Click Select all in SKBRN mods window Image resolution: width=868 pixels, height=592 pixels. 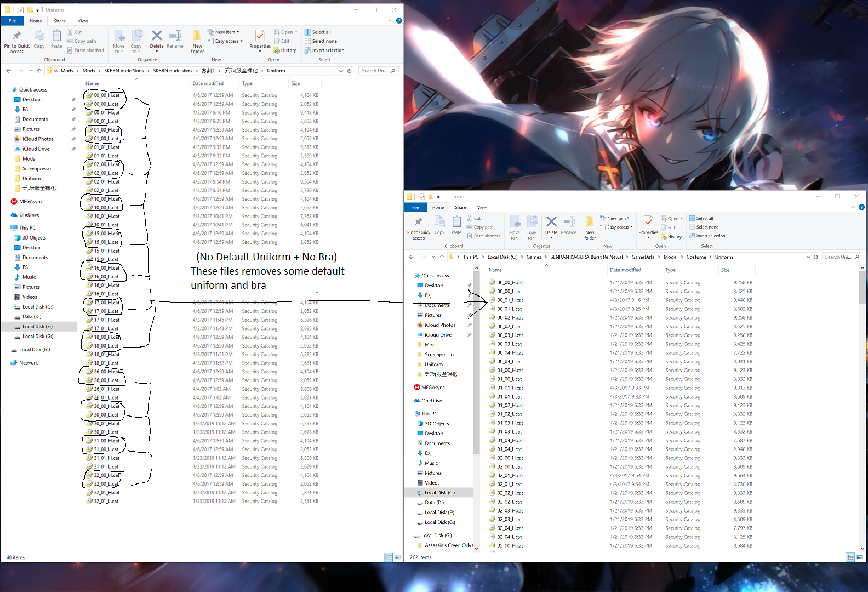click(x=318, y=32)
